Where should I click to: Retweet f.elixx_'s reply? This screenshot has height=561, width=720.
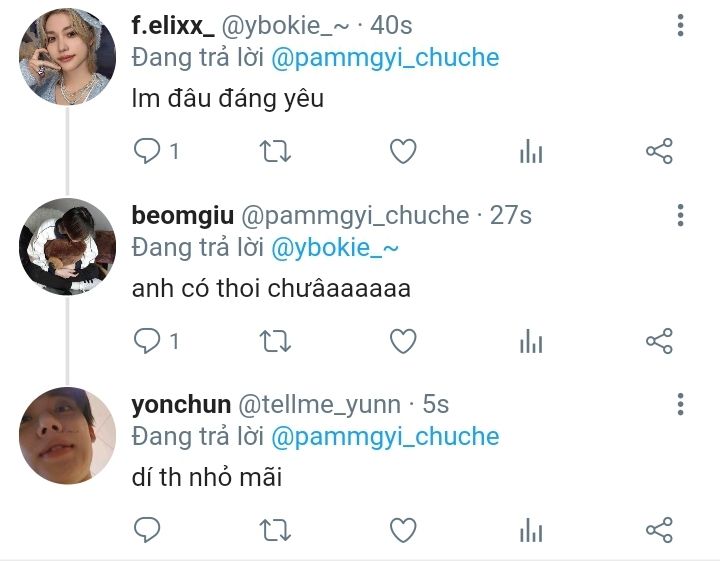[275, 151]
